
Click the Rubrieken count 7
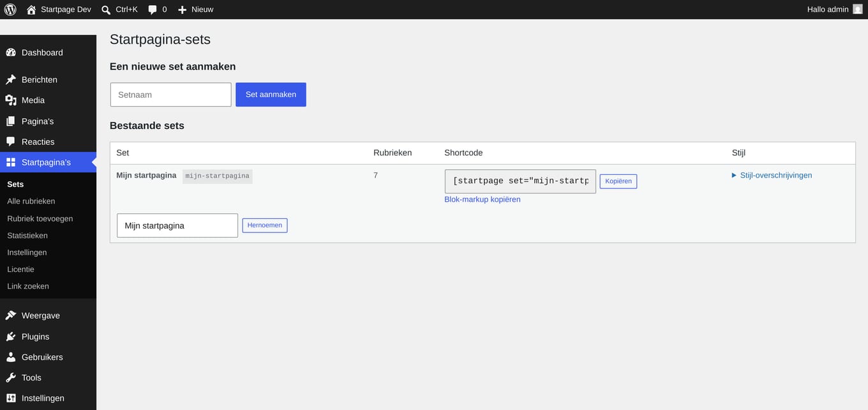(375, 175)
